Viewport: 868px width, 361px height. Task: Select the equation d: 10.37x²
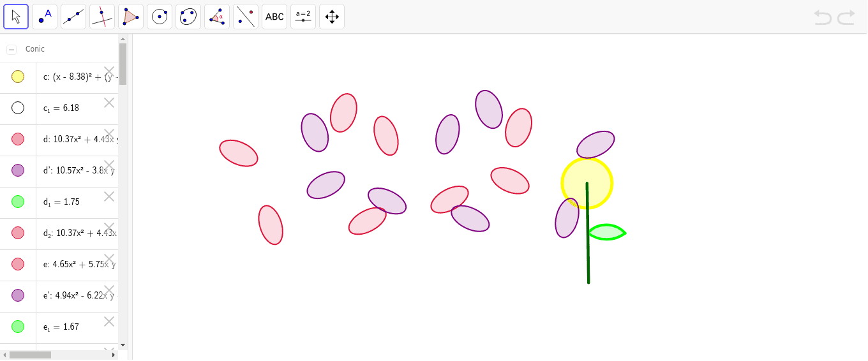point(80,140)
